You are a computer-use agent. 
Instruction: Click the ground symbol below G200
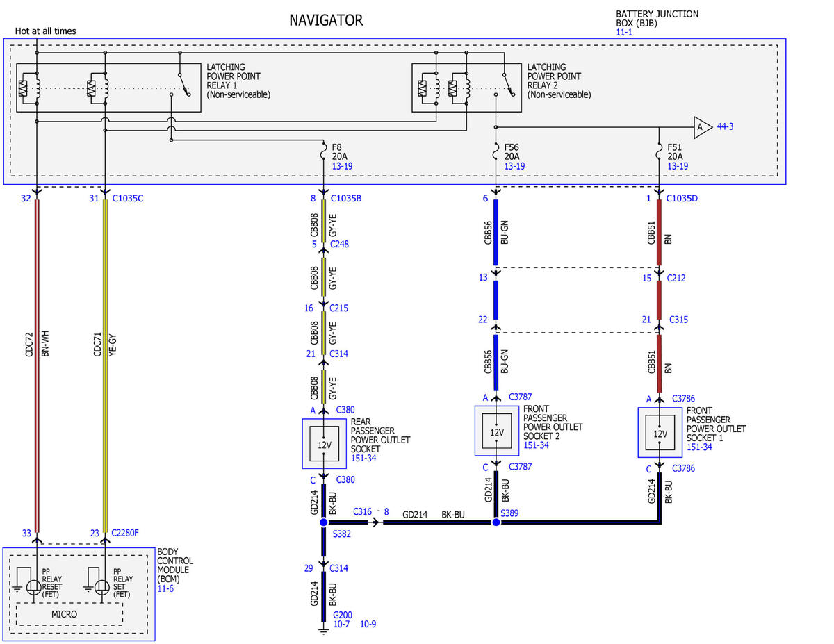[324, 629]
